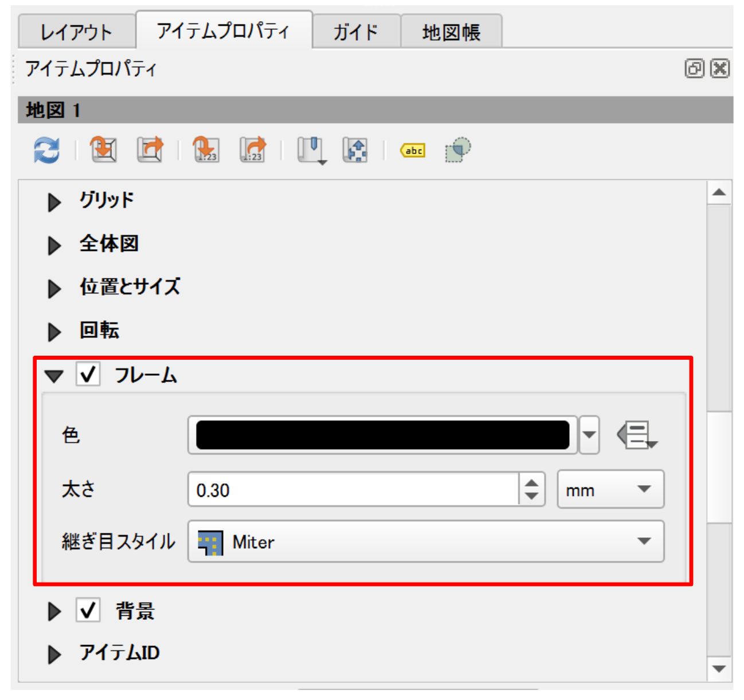Screen dimensions: 744x700
Task: Click interactively edit map extent icon
Action: click(x=355, y=150)
